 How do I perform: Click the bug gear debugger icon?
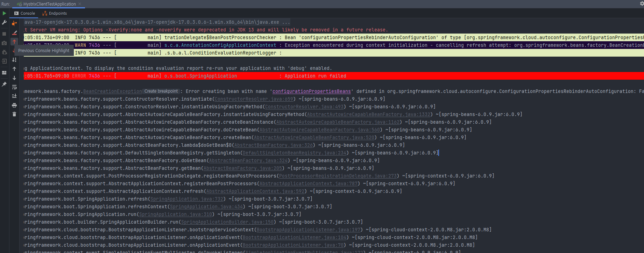4,52
